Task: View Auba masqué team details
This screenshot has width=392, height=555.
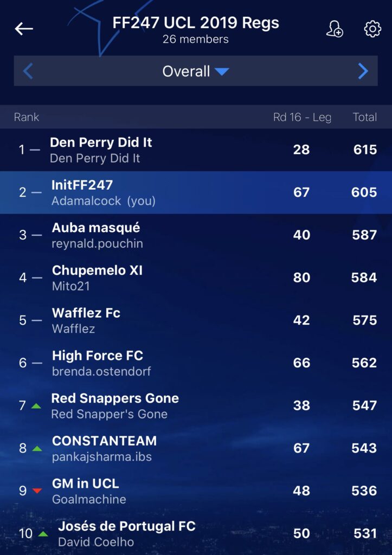Action: (x=196, y=235)
